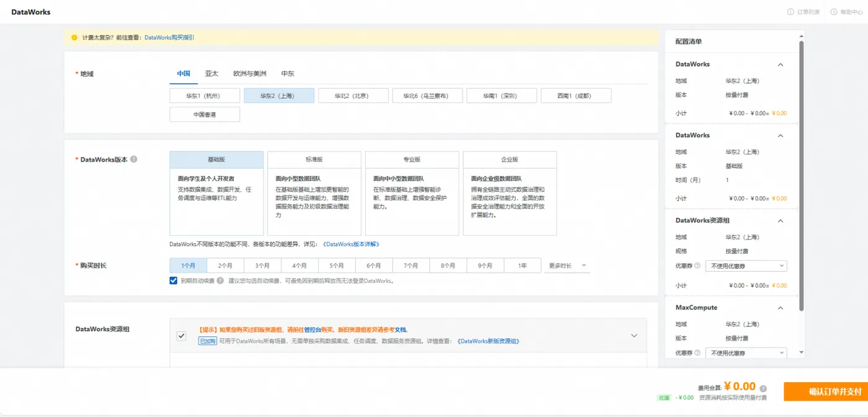Viewport: 868px width, 417px height.
Task: Click the help icon beside 到期自动续费
Action: [x=221, y=280]
